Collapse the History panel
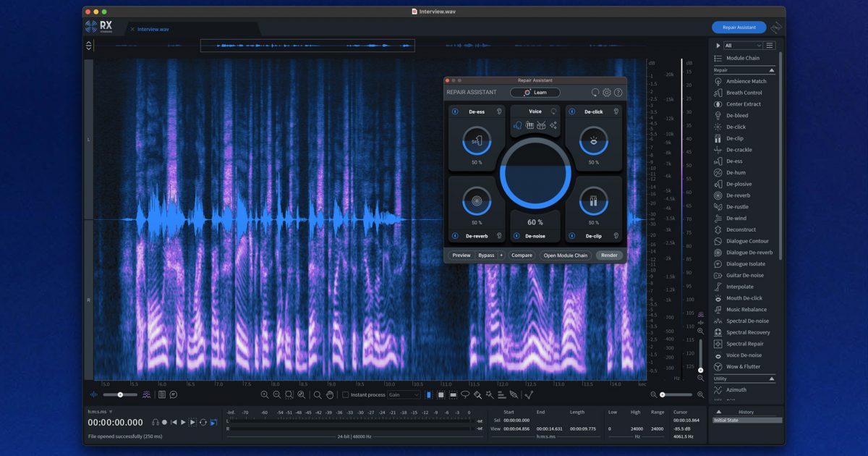 (x=718, y=412)
